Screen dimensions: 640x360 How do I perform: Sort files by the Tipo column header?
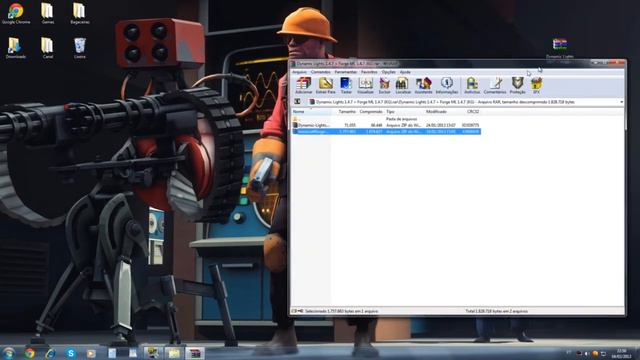click(x=404, y=111)
